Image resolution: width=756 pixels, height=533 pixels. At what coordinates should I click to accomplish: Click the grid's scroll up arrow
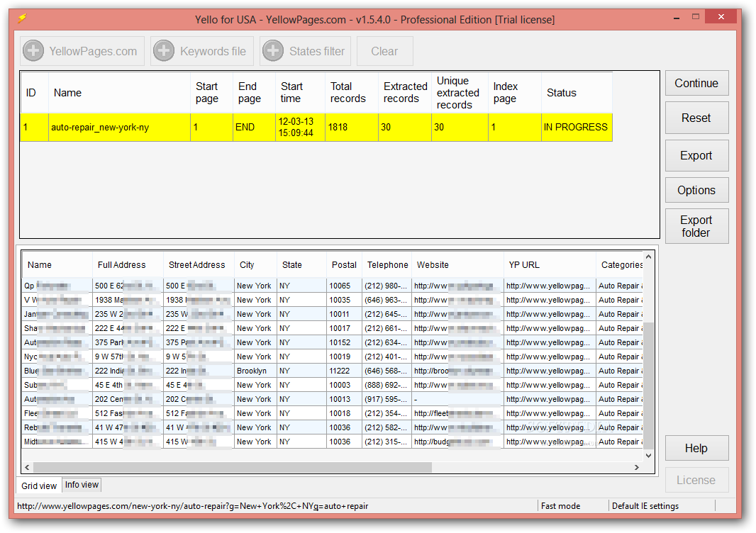click(648, 257)
